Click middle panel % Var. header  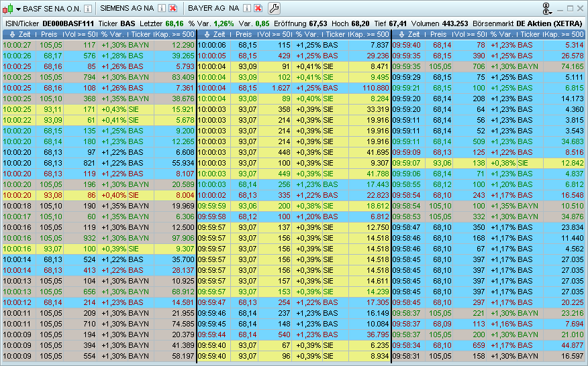click(307, 34)
